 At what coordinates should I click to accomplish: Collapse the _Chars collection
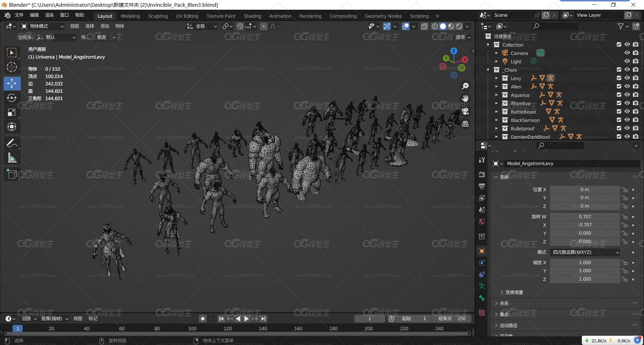click(488, 70)
